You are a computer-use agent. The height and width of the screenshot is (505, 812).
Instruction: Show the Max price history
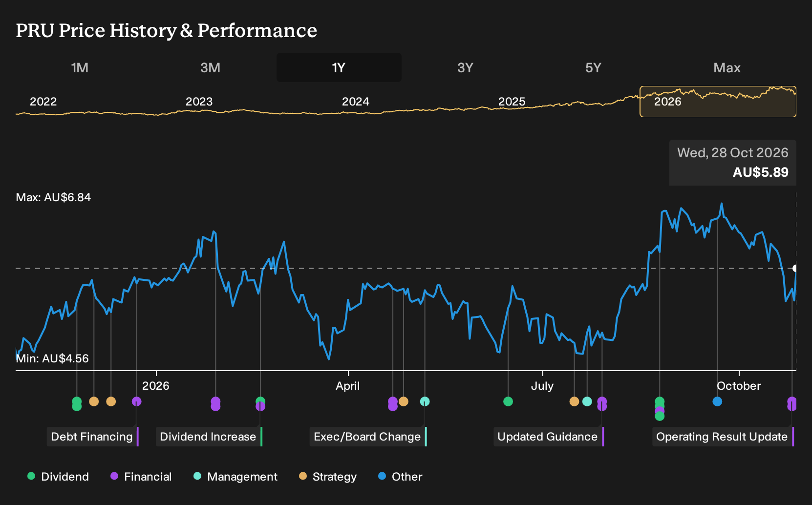[x=727, y=67]
